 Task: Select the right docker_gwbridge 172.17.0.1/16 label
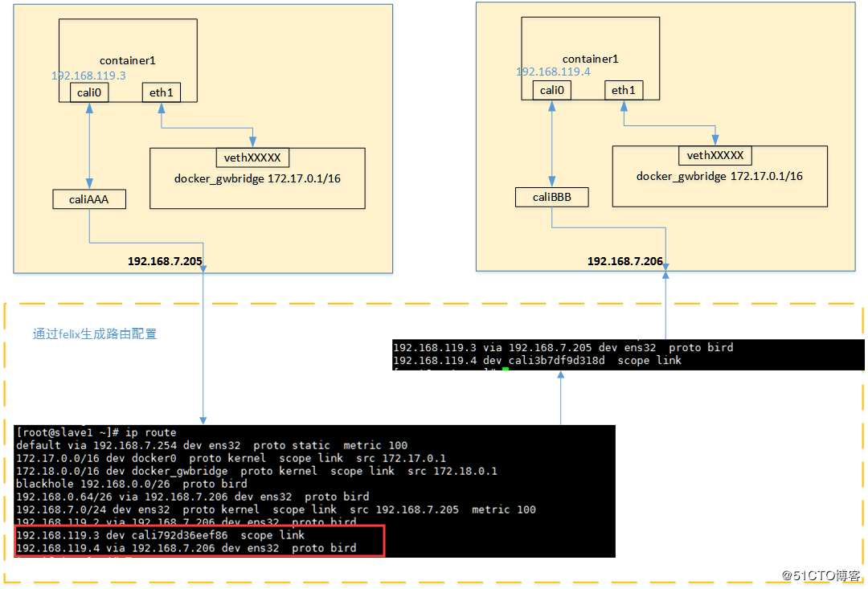[719, 177]
